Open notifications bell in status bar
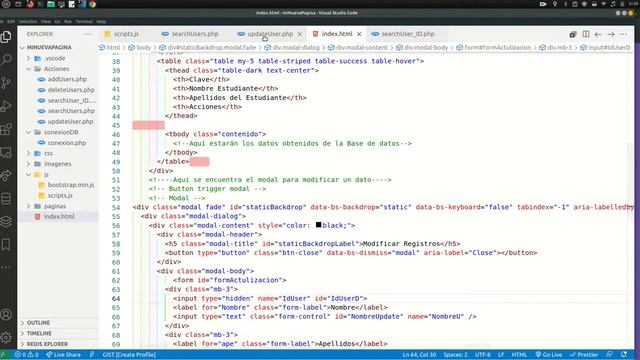This screenshot has width=640, height=360. pyautogui.click(x=624, y=355)
